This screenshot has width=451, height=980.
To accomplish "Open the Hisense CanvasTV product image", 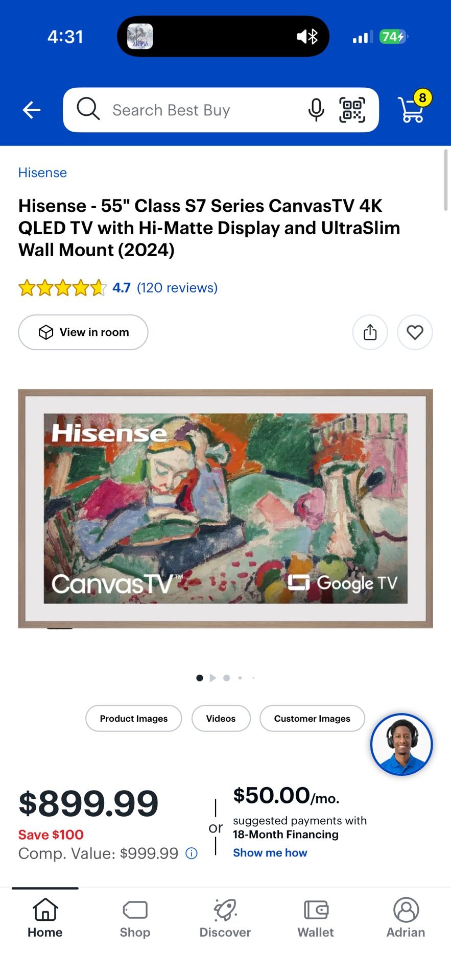I will tap(225, 509).
